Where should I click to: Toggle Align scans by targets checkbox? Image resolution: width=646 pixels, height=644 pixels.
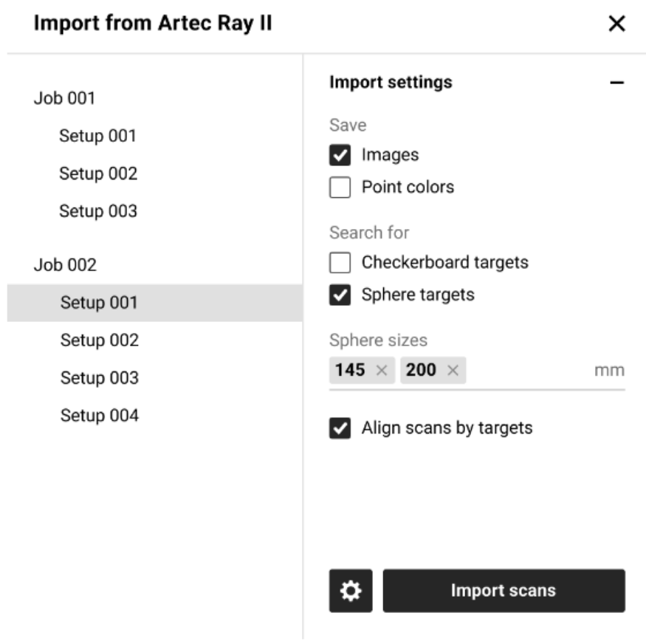coord(340,428)
